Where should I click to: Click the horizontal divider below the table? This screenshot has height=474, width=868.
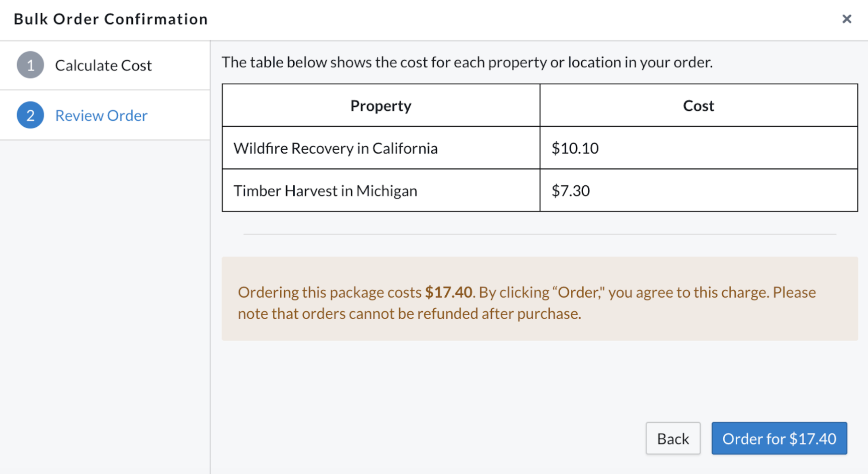540,234
